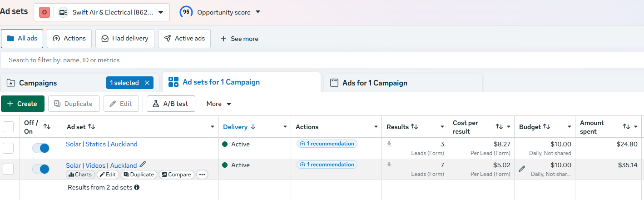This screenshot has height=200, width=644.
Task: Open the Results column menu arrow
Action: click(x=442, y=127)
